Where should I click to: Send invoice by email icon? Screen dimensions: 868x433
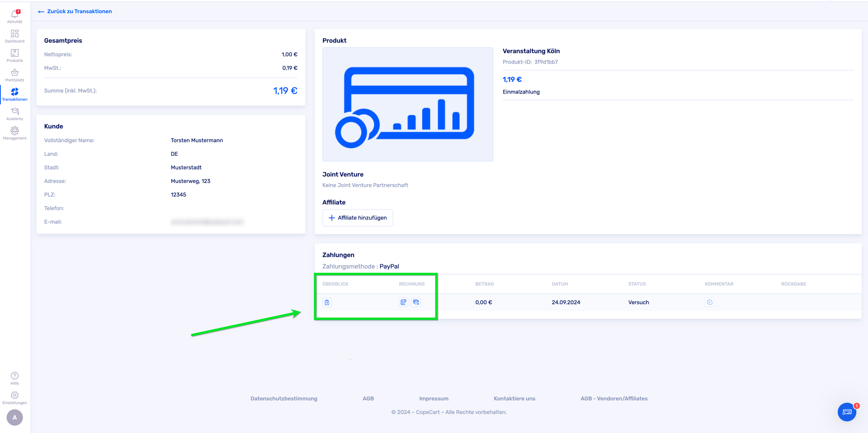[416, 302]
